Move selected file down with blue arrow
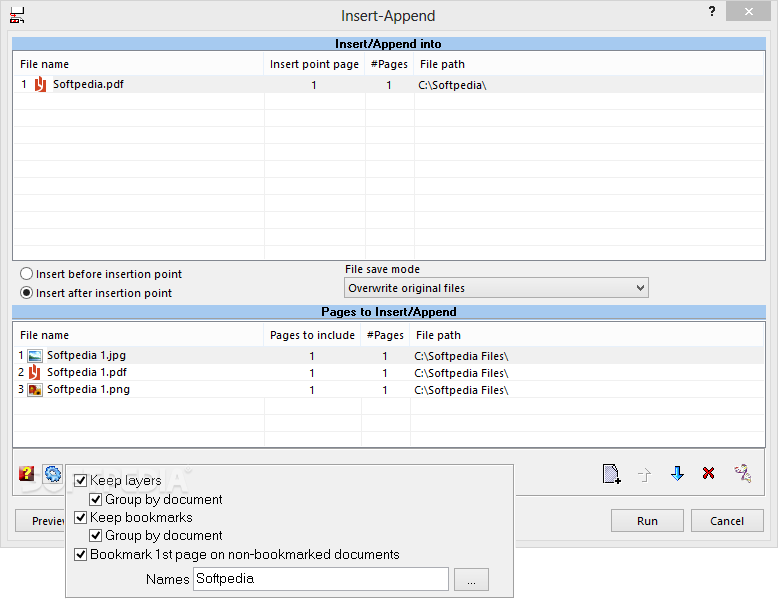778x599 pixels. (677, 473)
